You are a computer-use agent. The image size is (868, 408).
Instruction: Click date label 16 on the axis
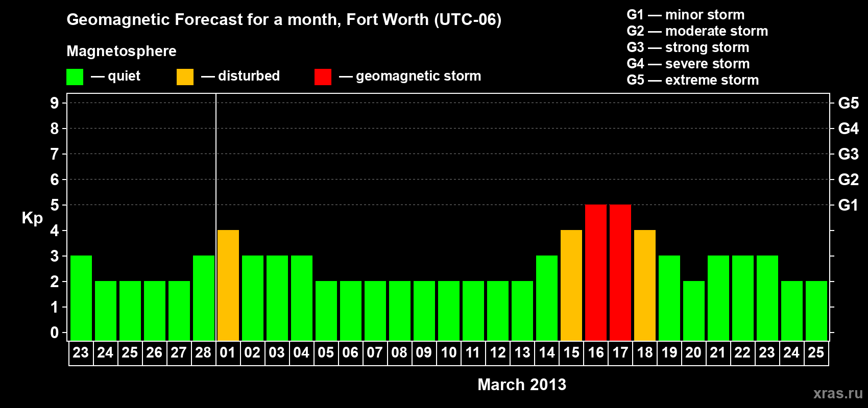click(x=596, y=352)
